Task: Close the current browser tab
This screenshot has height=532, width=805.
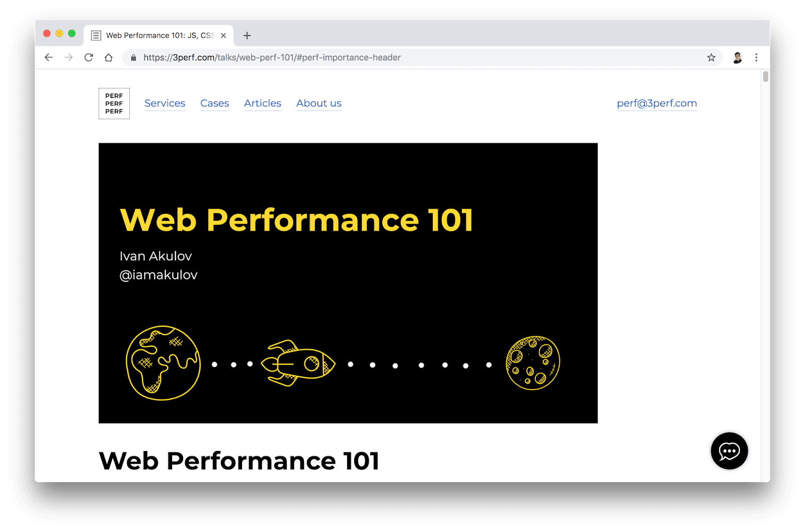Action: pos(223,35)
